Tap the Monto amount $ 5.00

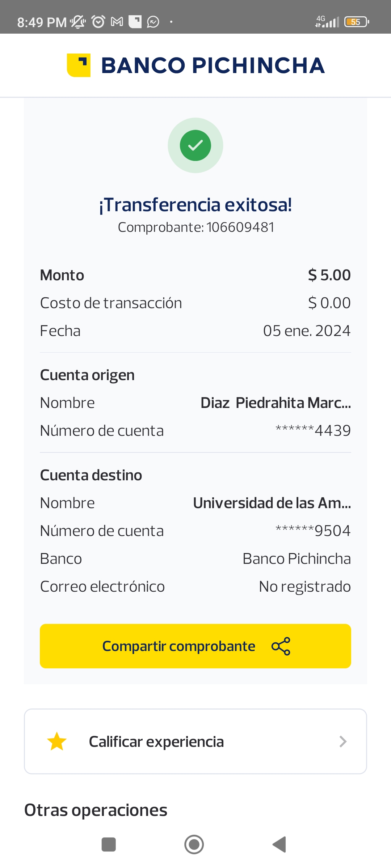329,275
